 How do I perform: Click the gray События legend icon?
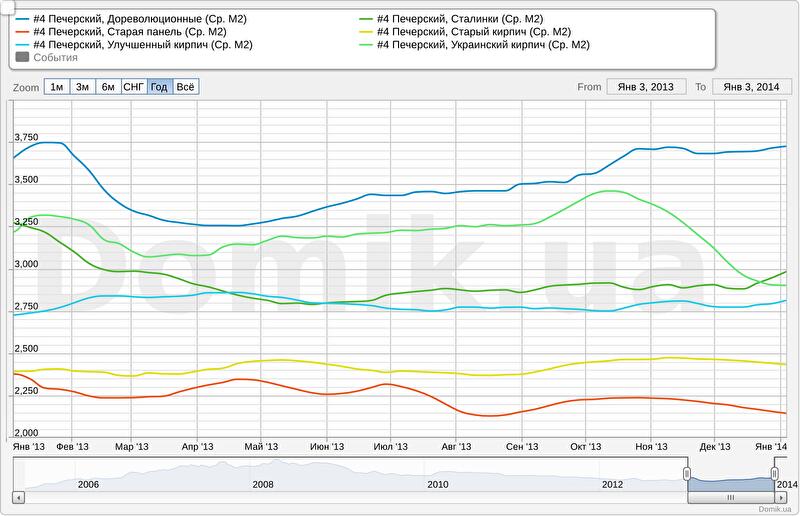pos(22,57)
